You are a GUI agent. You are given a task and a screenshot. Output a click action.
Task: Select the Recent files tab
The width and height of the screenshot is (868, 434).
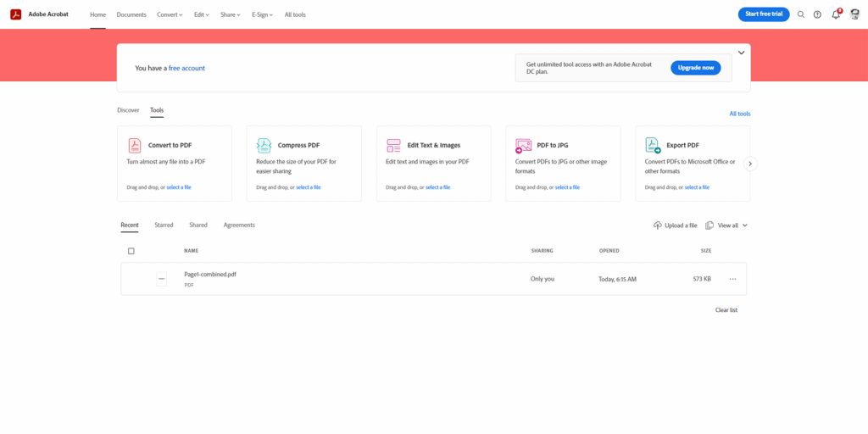130,225
